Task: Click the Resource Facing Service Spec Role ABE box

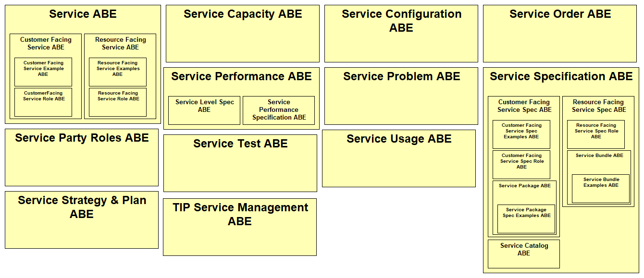Action: click(596, 134)
